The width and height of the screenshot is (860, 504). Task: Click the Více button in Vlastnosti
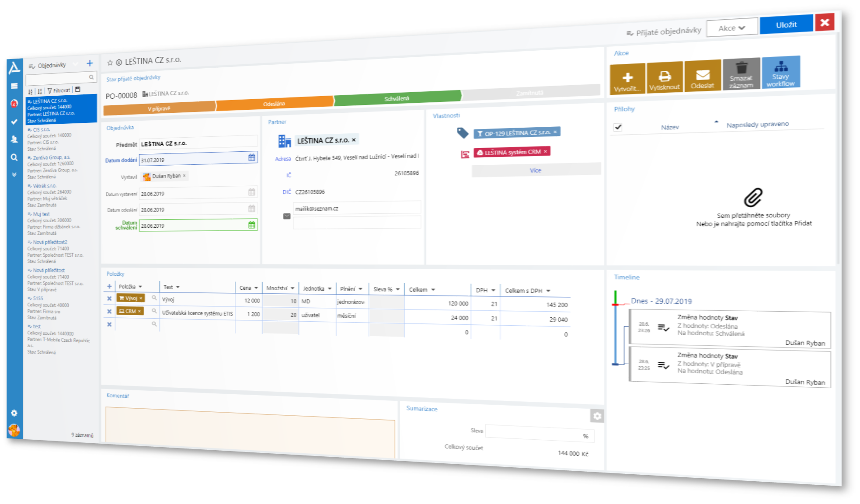point(536,170)
